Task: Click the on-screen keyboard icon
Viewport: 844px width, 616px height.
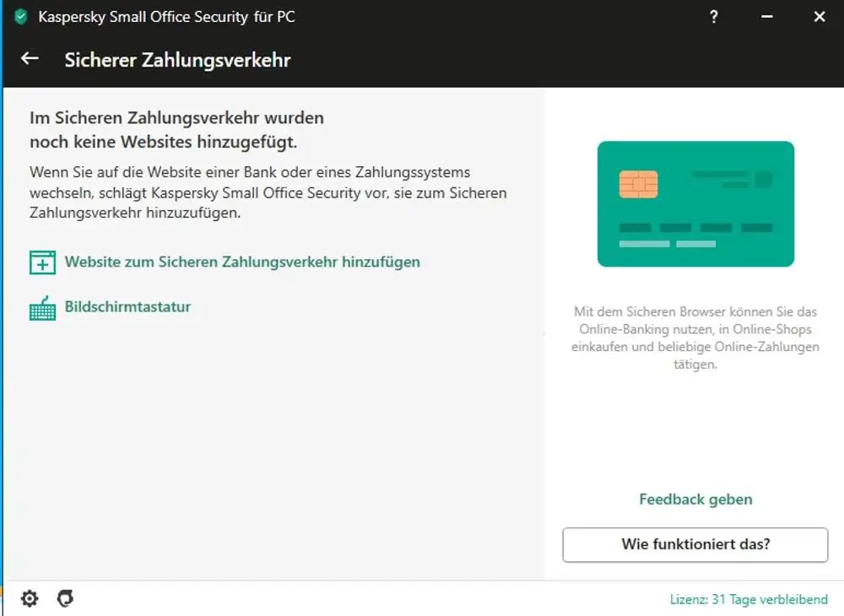Action: coord(42,308)
